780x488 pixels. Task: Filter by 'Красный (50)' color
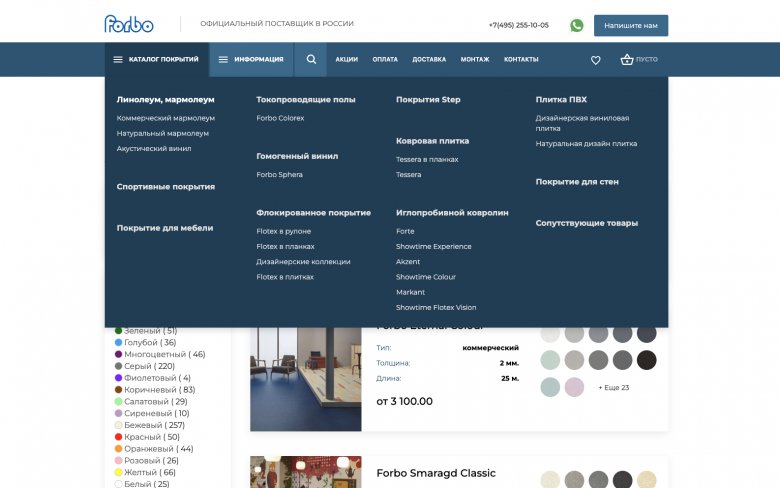(x=147, y=437)
